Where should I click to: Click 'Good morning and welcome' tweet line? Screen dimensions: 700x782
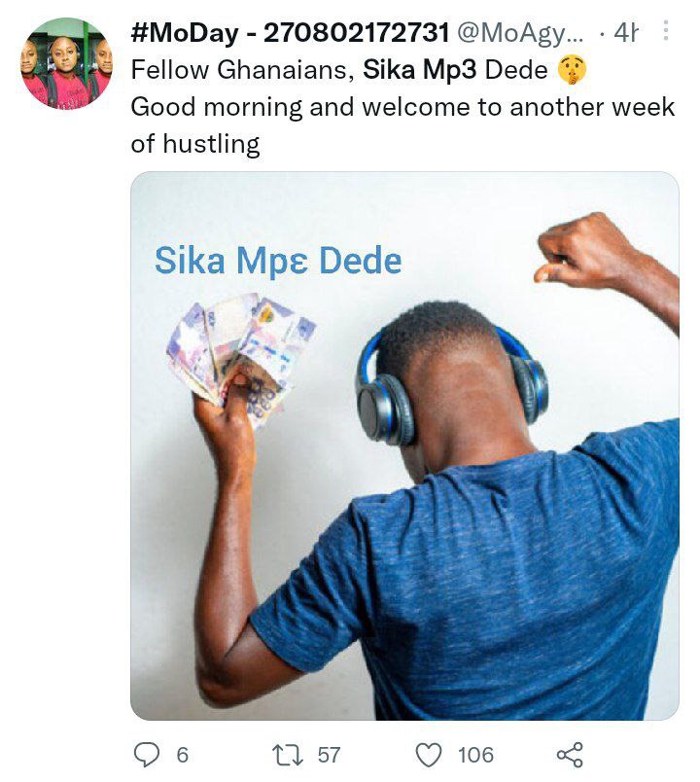click(299, 107)
